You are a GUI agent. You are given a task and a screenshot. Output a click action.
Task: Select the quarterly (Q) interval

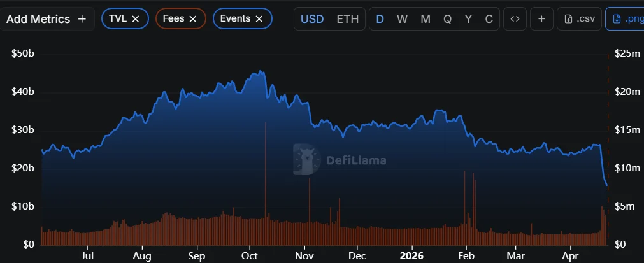447,18
